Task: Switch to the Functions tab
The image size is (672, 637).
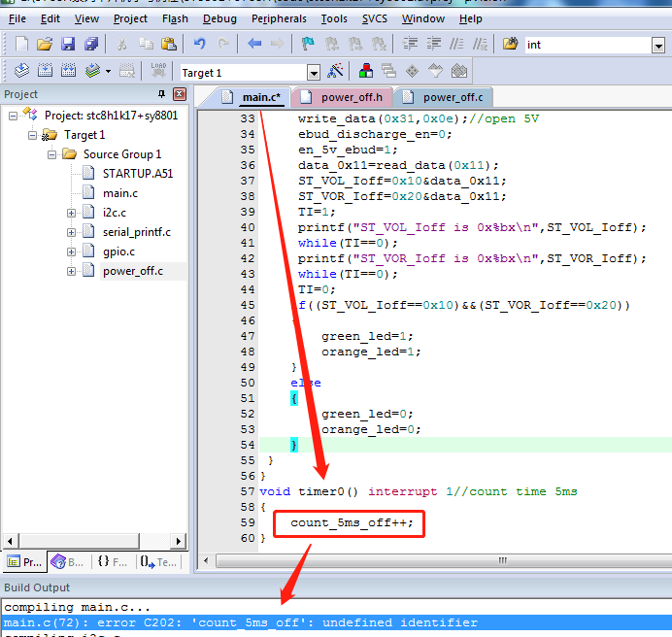Action: click(x=113, y=562)
